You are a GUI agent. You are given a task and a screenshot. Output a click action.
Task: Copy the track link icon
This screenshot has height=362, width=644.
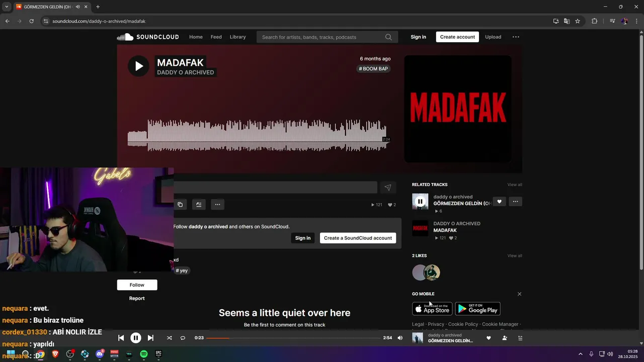(180, 205)
